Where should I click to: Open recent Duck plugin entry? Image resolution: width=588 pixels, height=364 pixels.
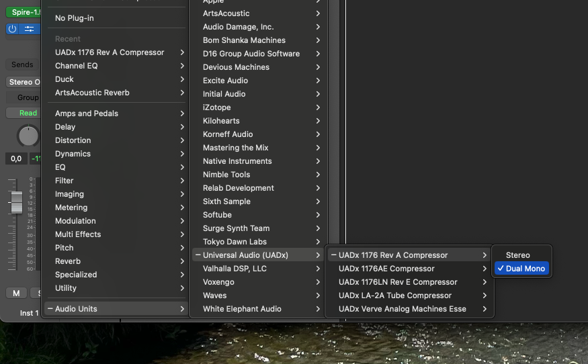pyautogui.click(x=116, y=79)
